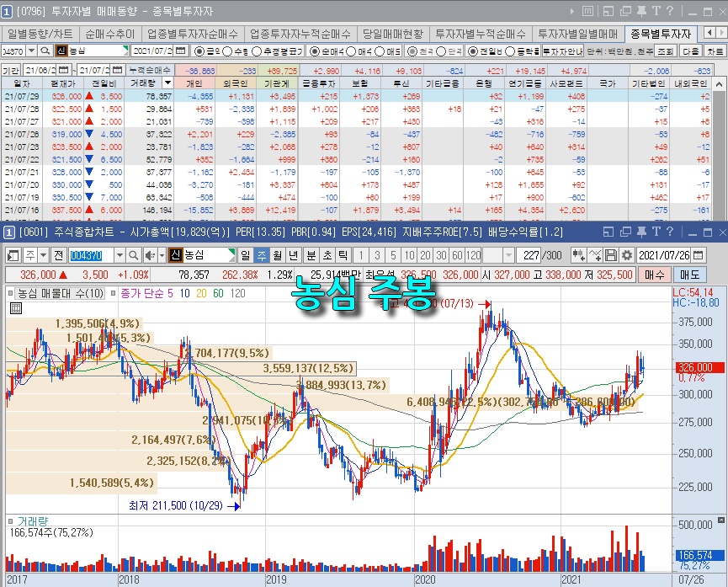Click save diskette icon in chart toolbar
This screenshot has width=728, height=587.
(x=611, y=255)
